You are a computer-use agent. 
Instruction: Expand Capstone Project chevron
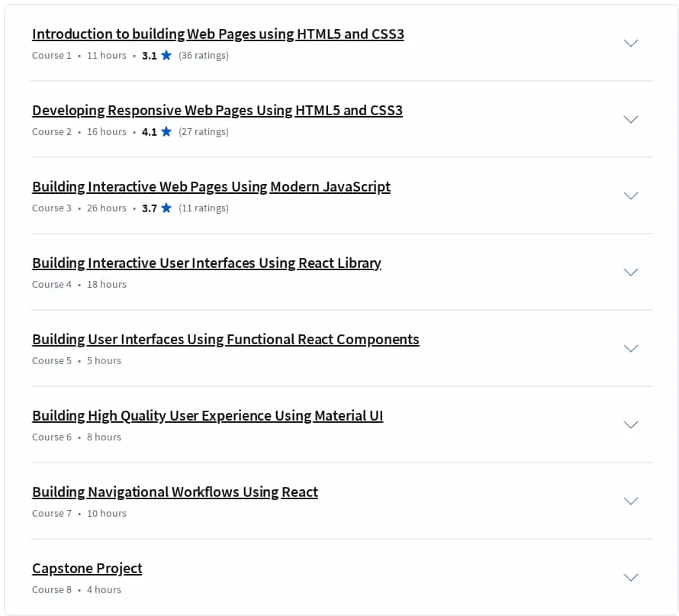click(630, 576)
